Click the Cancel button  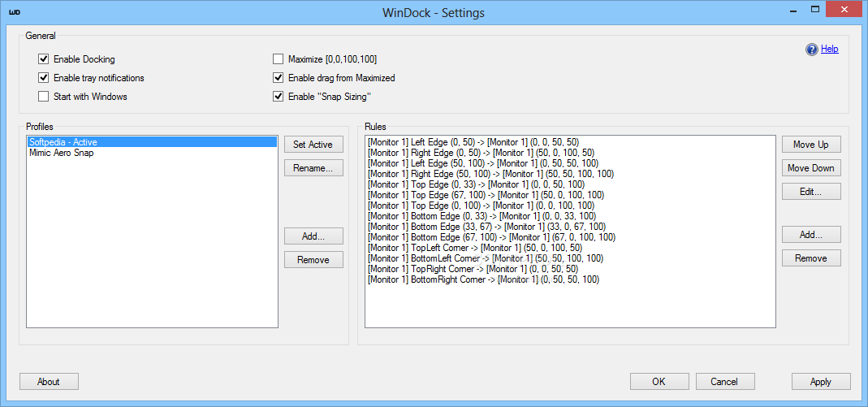(x=724, y=382)
